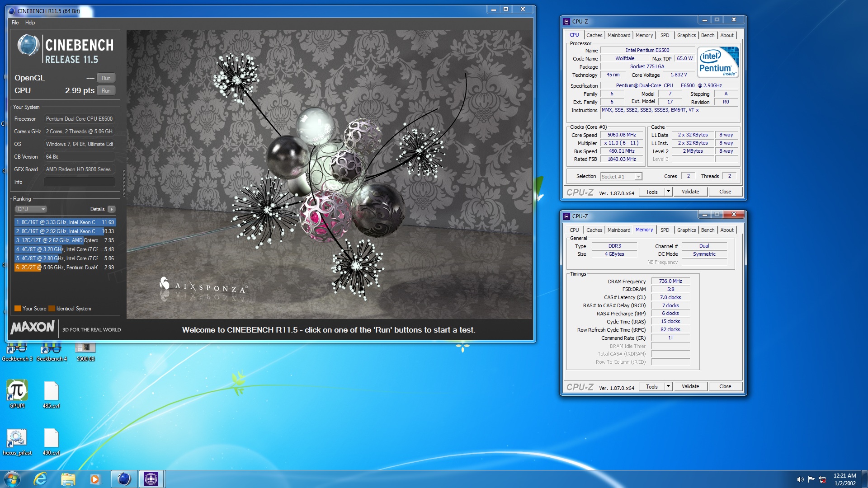This screenshot has height=488, width=868.
Task: Click Tools button in upper CPU-Z window
Action: click(651, 192)
